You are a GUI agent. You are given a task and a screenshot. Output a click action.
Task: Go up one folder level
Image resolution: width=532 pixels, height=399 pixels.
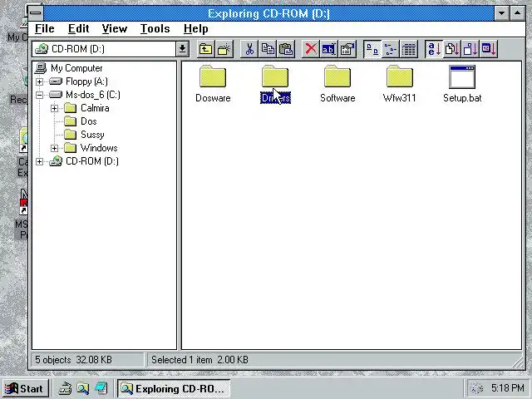(205, 49)
